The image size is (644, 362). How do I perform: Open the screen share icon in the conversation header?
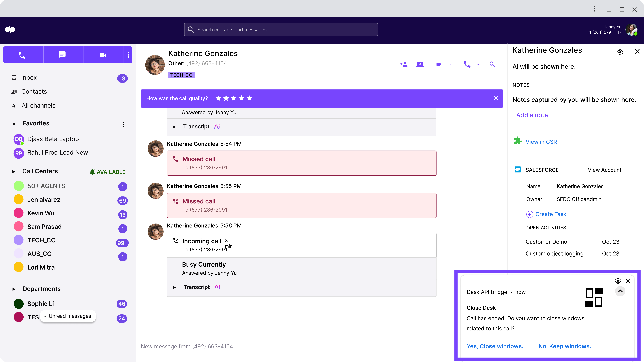click(420, 64)
